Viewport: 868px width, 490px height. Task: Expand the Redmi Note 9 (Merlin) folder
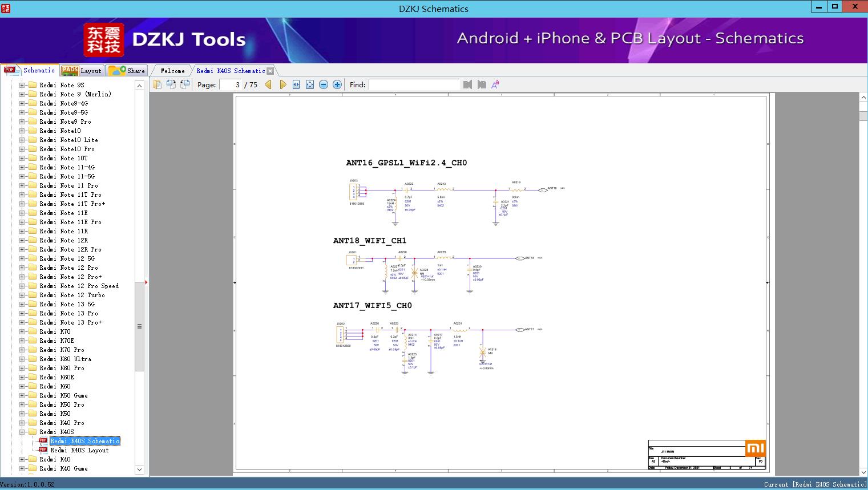coord(22,94)
